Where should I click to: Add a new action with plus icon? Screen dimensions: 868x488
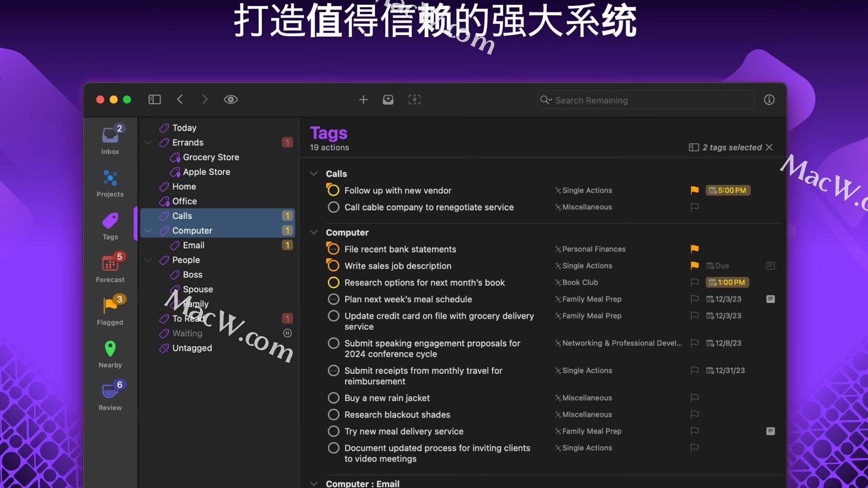363,99
